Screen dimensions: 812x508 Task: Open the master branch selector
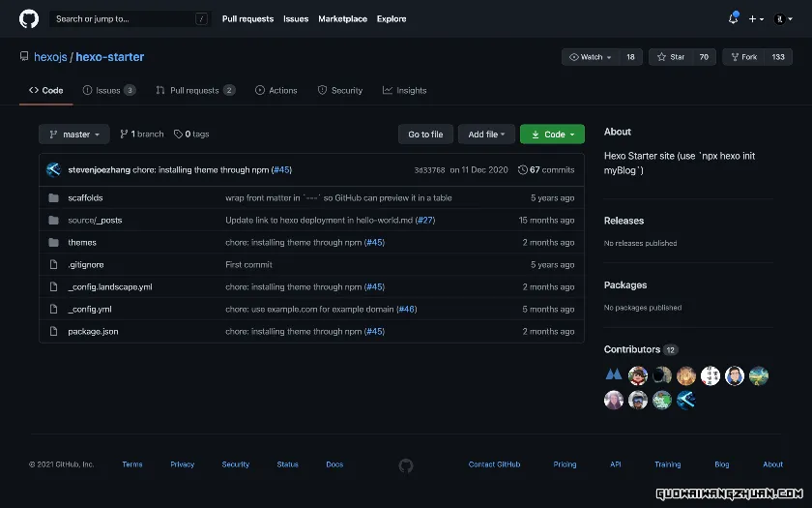[74, 134]
